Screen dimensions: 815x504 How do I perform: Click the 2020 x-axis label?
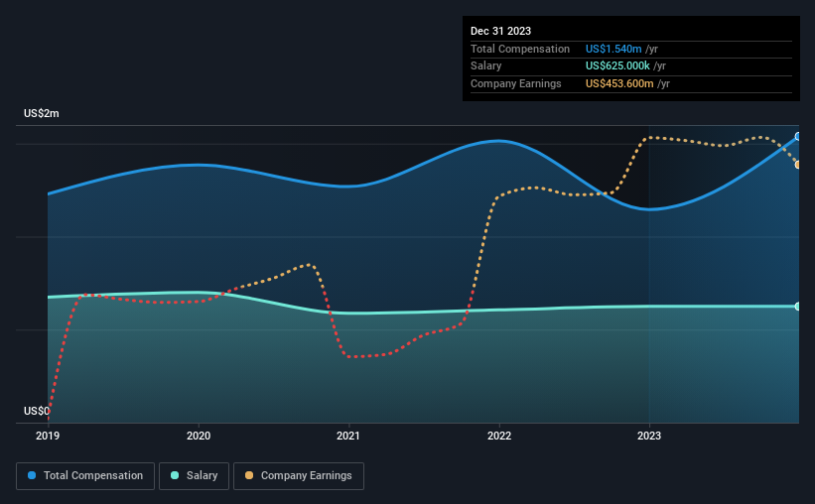coord(199,436)
